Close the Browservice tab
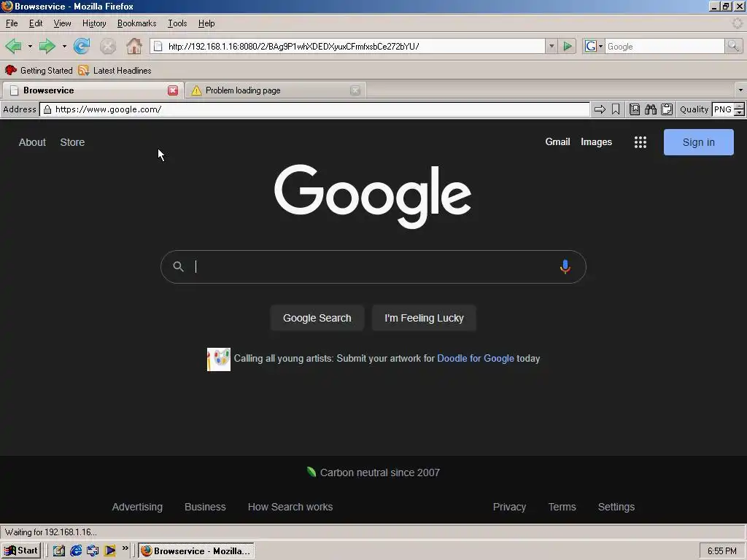747x560 pixels. (173, 90)
